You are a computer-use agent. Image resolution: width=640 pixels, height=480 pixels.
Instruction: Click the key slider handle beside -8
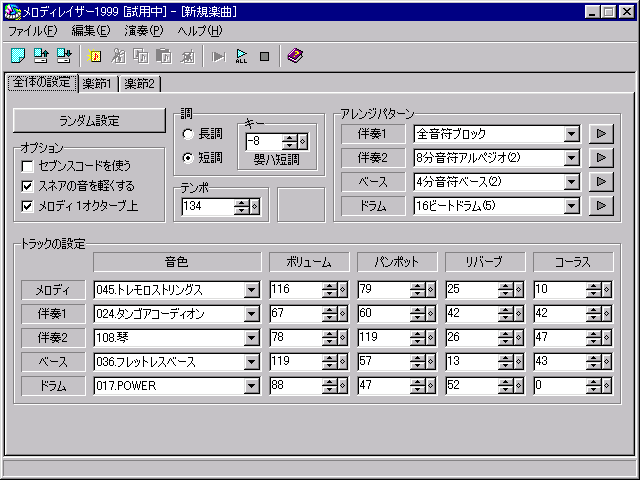pos(302,142)
